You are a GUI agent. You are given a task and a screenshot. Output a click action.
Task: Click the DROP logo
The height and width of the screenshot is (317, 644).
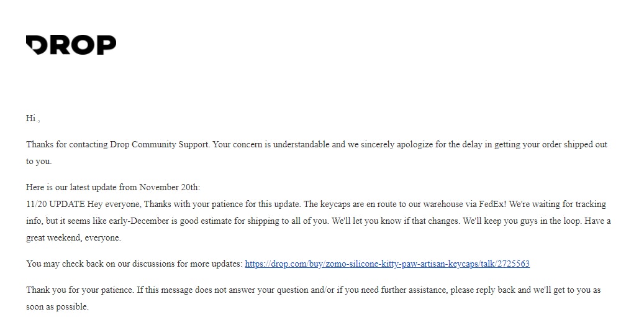pyautogui.click(x=71, y=45)
